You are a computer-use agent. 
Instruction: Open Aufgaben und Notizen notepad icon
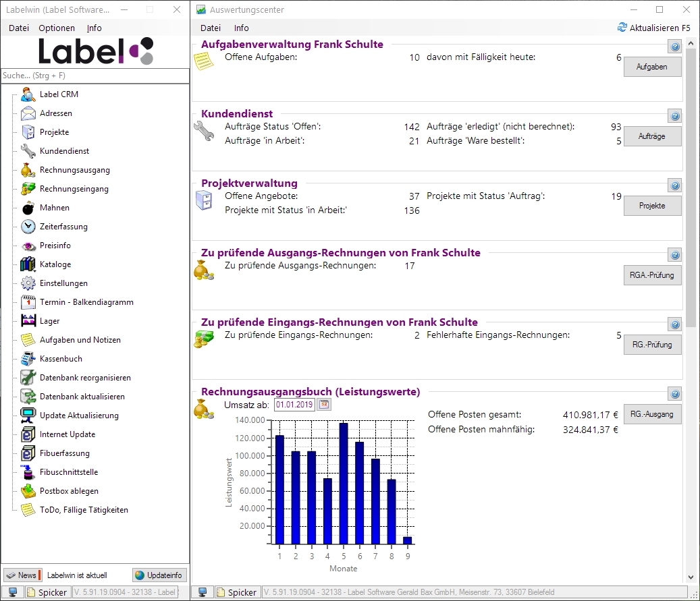pos(28,340)
